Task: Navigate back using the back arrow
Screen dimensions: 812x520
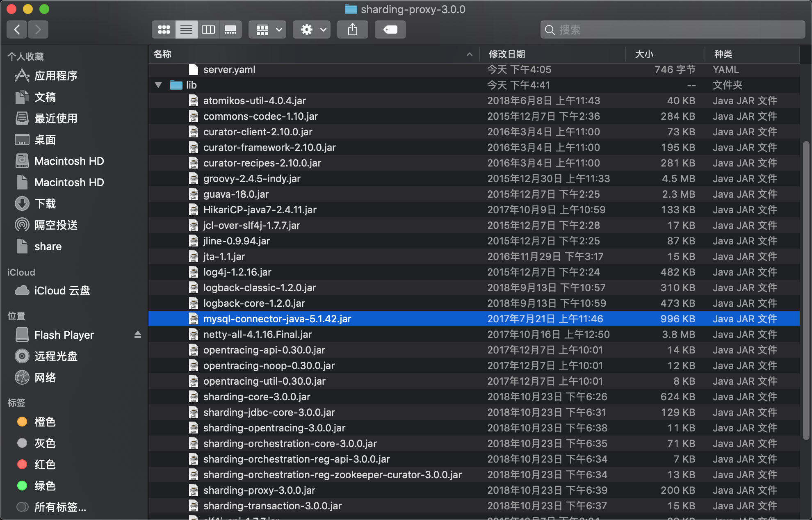Action: point(16,29)
